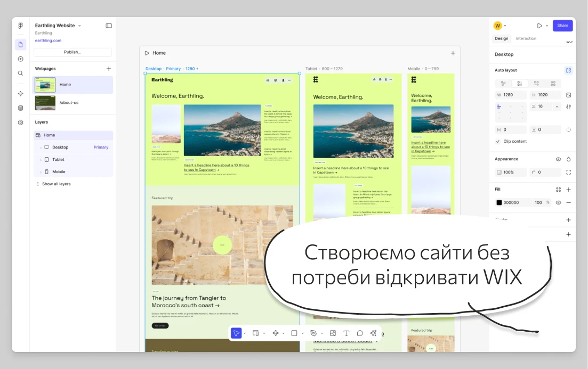This screenshot has height=369, width=588.
Task: Click the Publish button
Action: [x=73, y=52]
